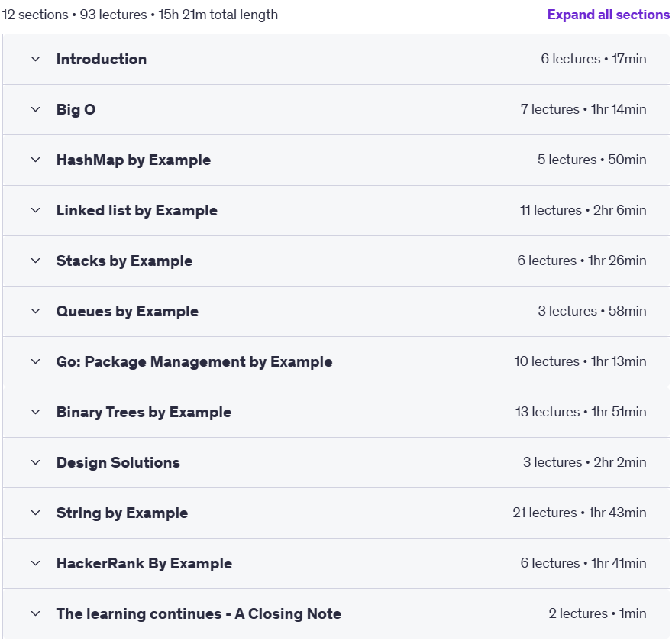
Task: Click the Design Solutions chevron icon
Action: coord(36,463)
